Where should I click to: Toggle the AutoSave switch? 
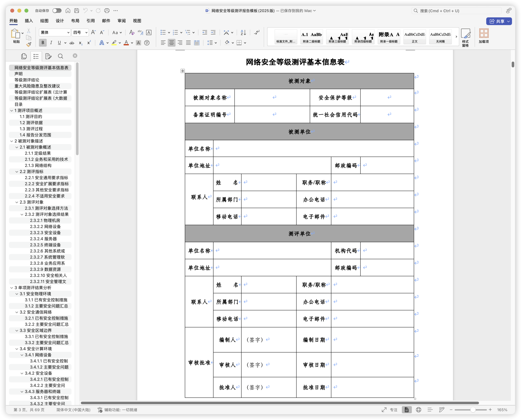point(57,11)
